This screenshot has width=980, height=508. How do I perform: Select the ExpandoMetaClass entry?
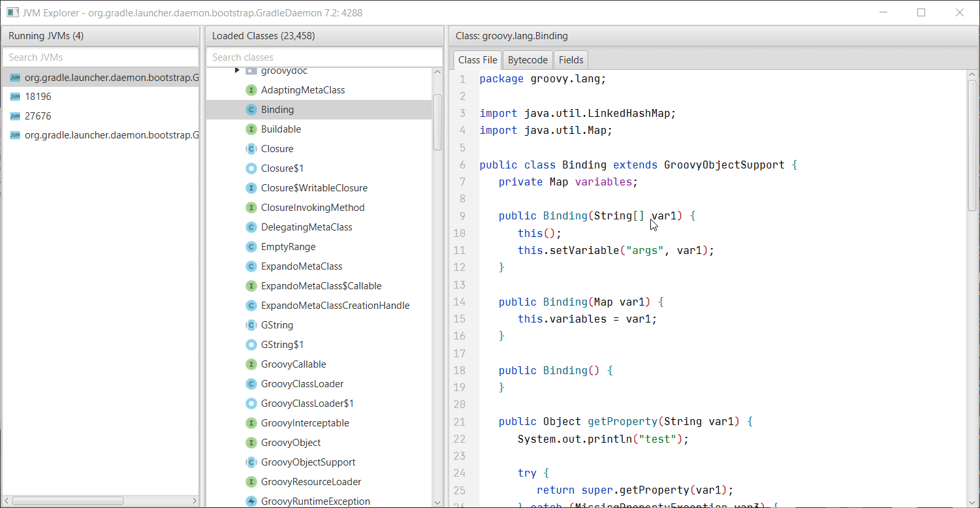tap(319, 266)
